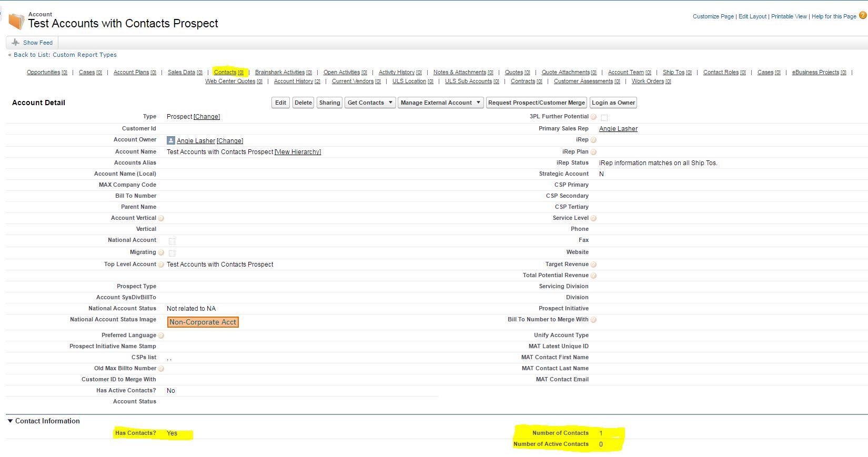
Task: Jump to eBusiness Projects related list
Action: (x=819, y=73)
